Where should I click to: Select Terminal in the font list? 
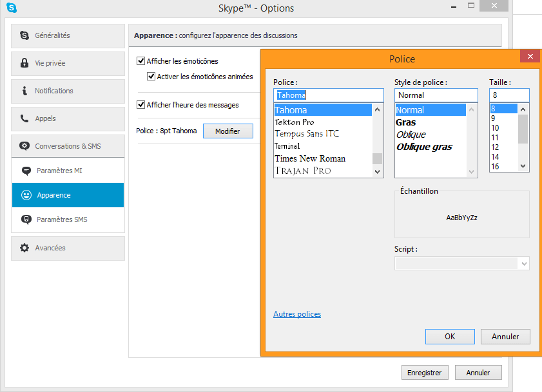(323, 146)
